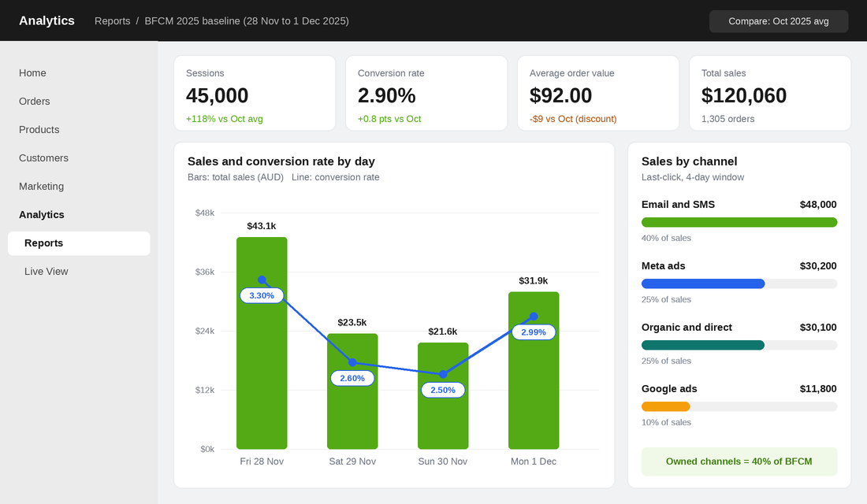Click the $36k y-axis label
This screenshot has width=867, height=504.
click(205, 272)
